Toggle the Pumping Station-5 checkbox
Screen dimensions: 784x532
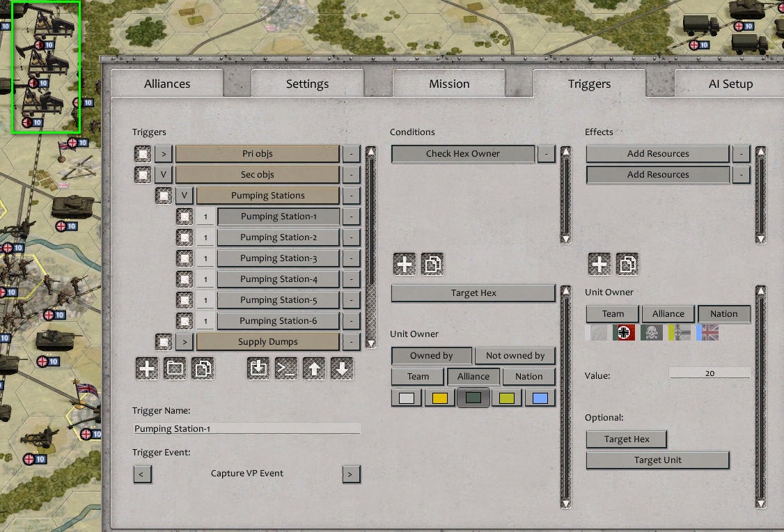point(185,300)
